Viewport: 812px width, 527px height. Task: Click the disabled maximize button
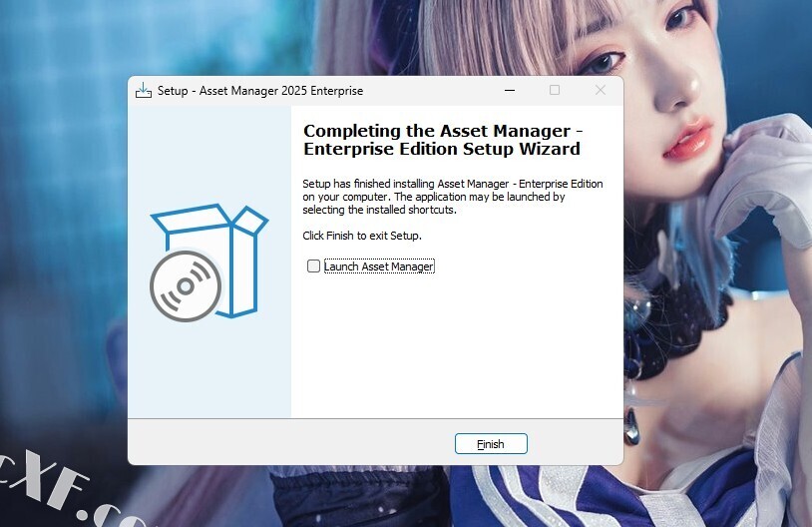[555, 90]
